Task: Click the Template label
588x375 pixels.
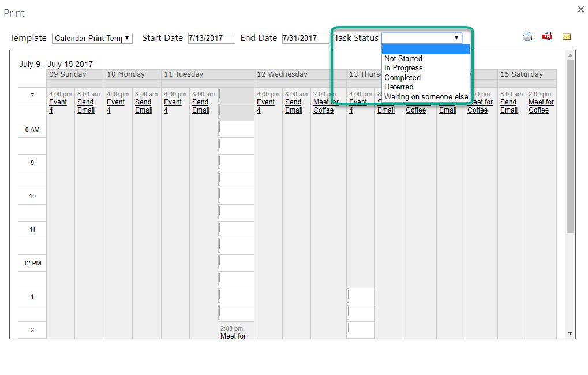Action: 28,38
